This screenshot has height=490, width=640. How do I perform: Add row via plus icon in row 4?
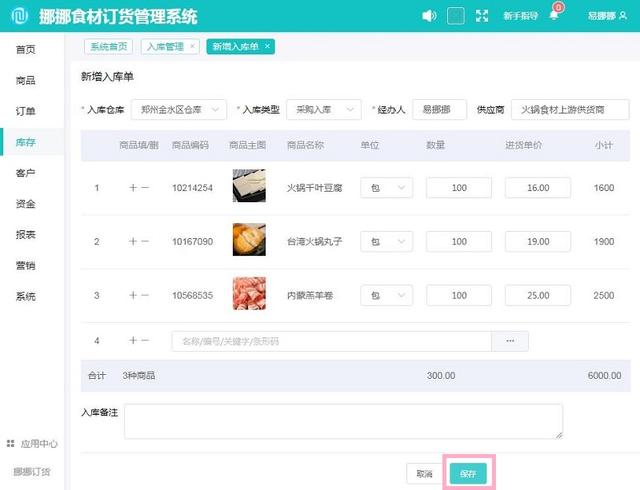point(133,341)
